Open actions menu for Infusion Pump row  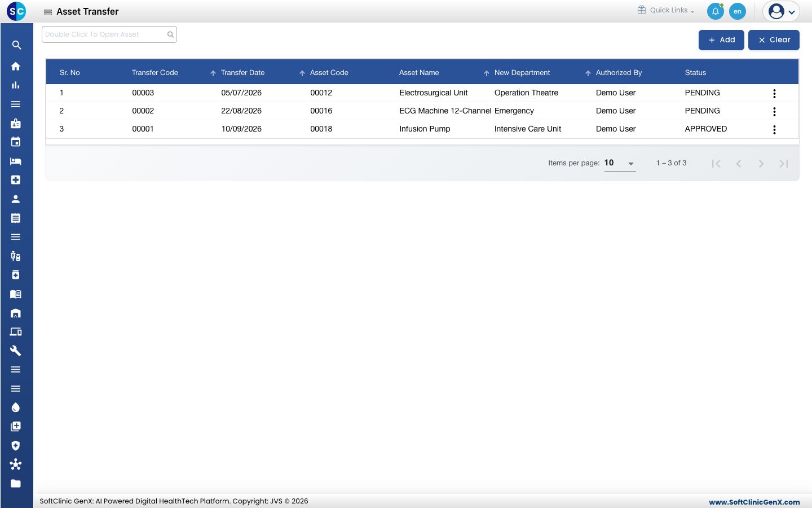tap(774, 130)
